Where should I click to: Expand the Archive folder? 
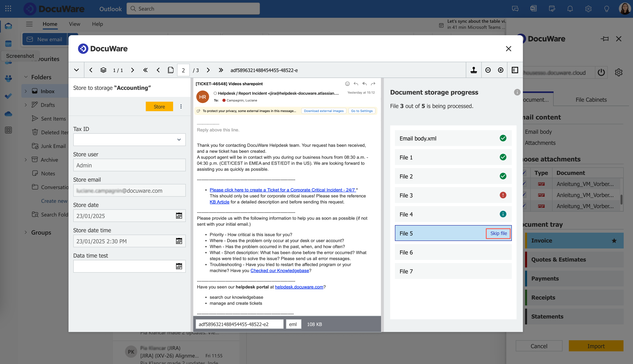26,159
